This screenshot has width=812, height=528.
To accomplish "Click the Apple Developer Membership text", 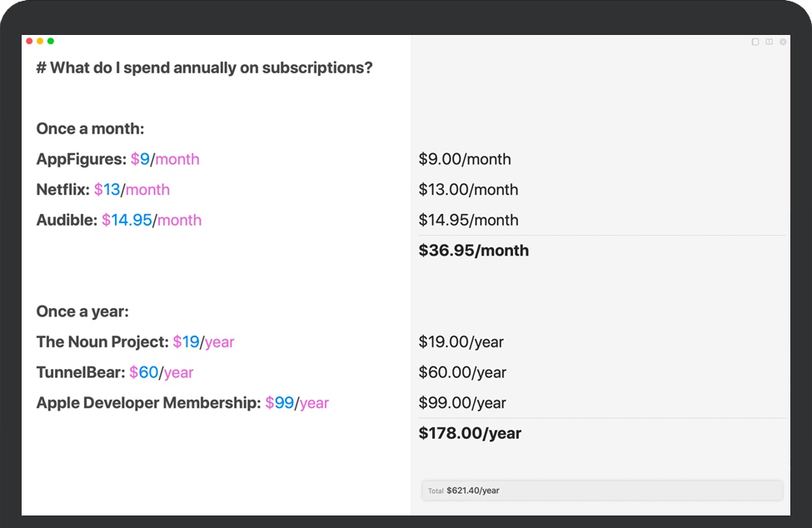I will pos(148,403).
